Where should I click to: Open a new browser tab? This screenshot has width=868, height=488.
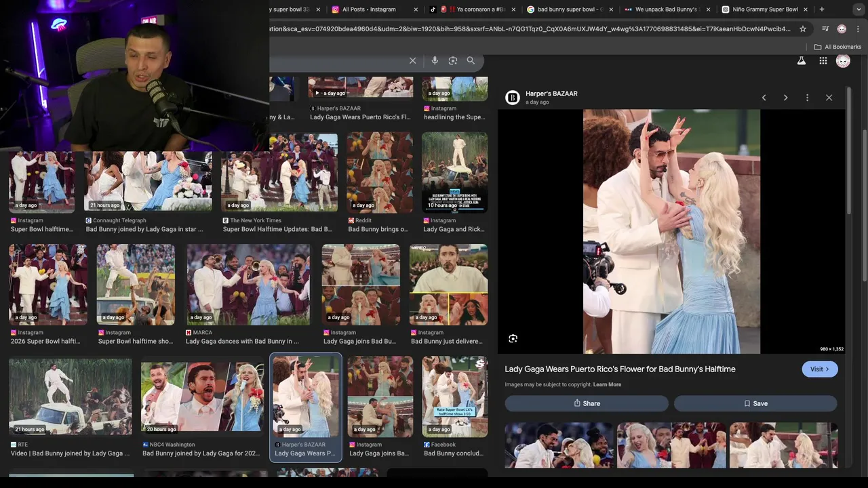pyautogui.click(x=821, y=9)
